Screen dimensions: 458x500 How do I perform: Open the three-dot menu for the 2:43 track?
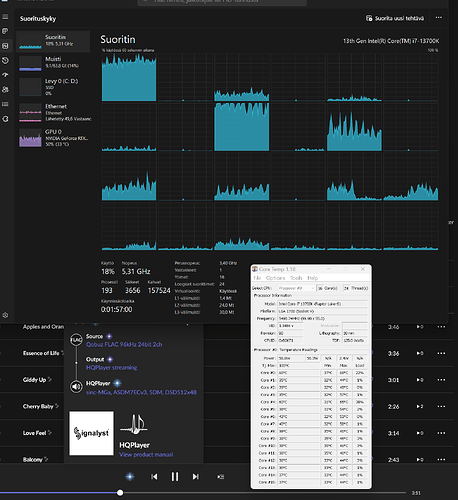tap(441, 459)
